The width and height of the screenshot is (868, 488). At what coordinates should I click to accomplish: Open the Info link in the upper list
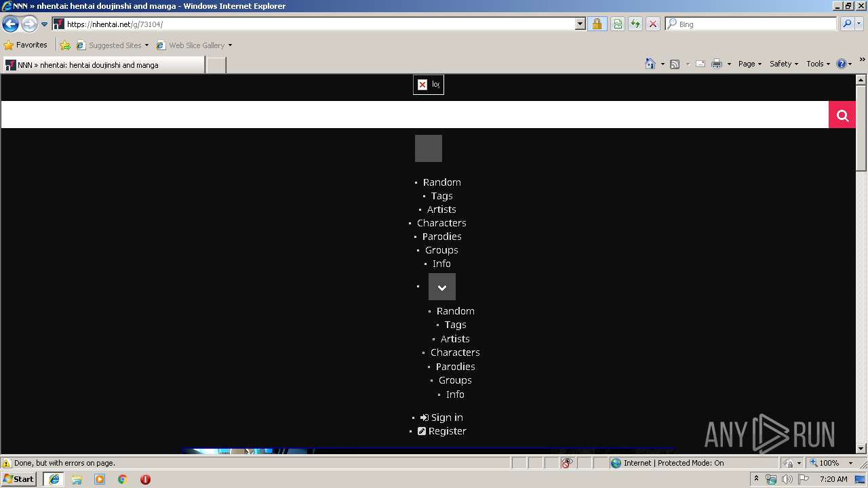point(441,264)
